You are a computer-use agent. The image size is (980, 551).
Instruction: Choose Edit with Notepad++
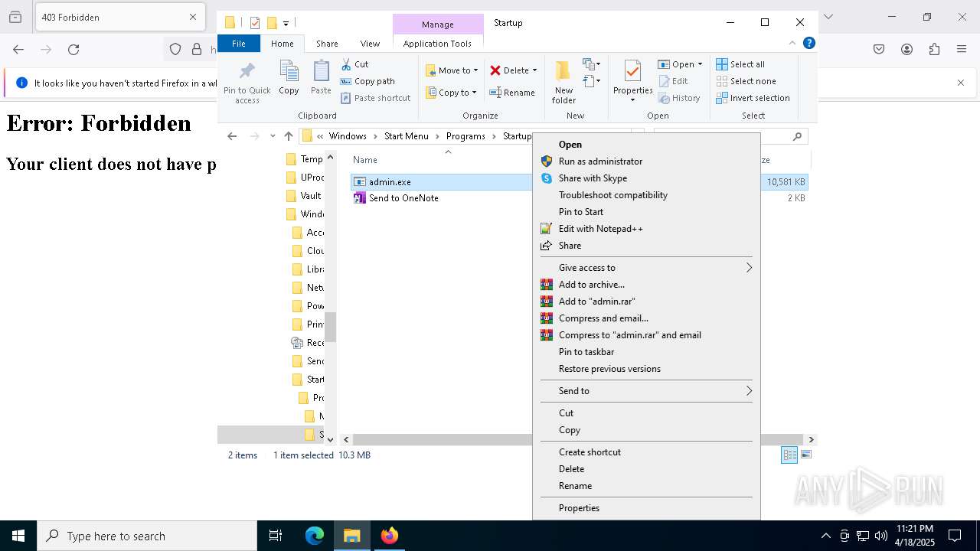click(646, 229)
